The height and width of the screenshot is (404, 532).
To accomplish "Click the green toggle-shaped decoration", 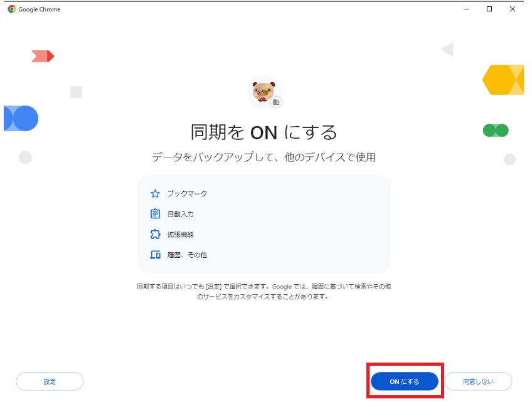I will (x=496, y=130).
